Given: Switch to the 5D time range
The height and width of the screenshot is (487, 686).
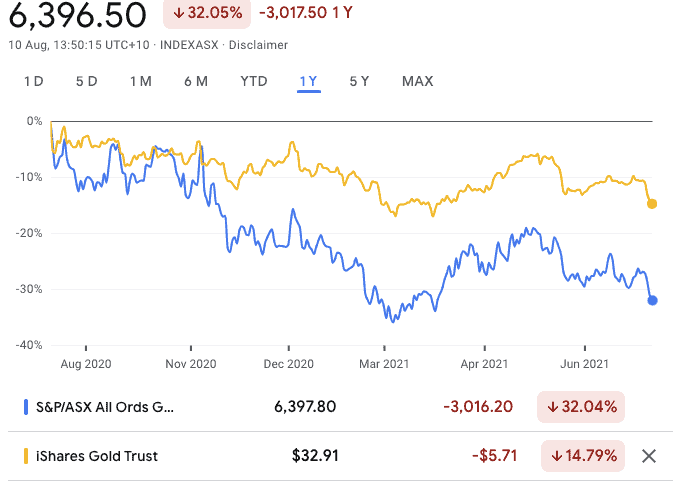Looking at the screenshot, I should point(87,81).
